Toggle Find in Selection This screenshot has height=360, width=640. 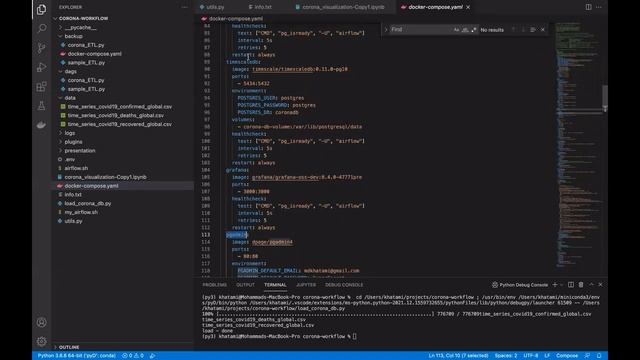(x=533, y=30)
